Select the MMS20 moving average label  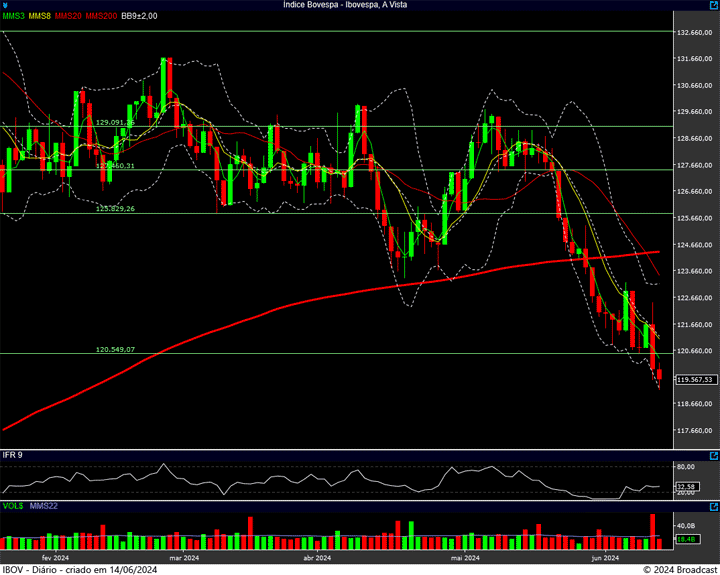coord(68,16)
